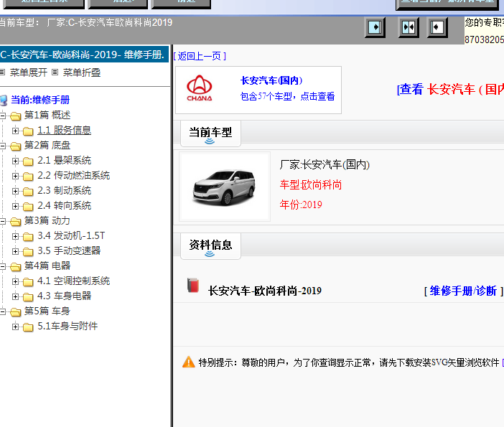
Task: Click the 厂家:长安汽车(国内) text
Action: (x=325, y=165)
